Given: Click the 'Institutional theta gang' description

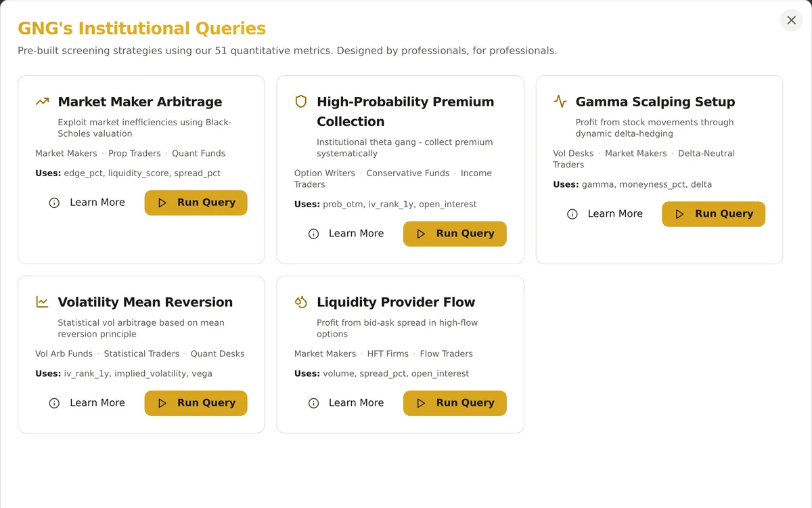Looking at the screenshot, I should pos(405,148).
